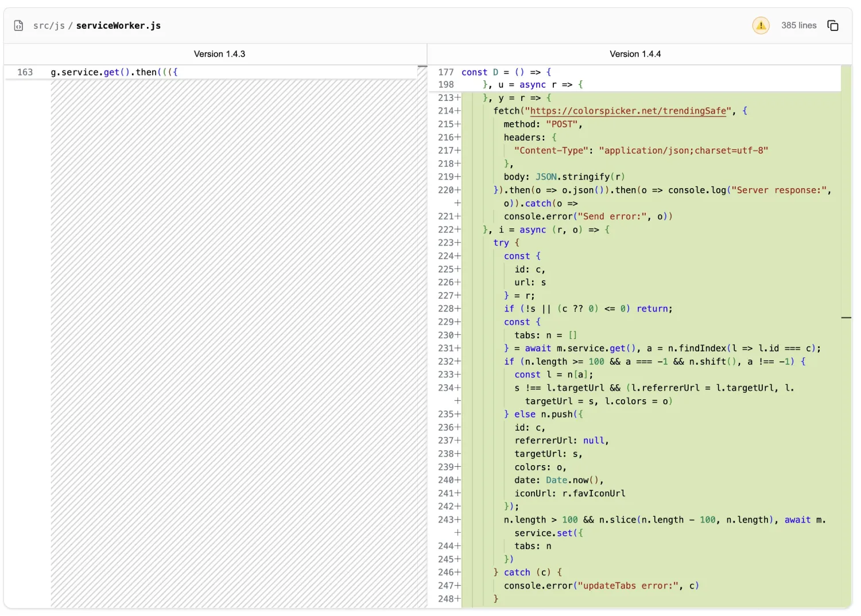The width and height of the screenshot is (861, 616).
Task: Click the yellow warning icon
Action: pos(761,26)
